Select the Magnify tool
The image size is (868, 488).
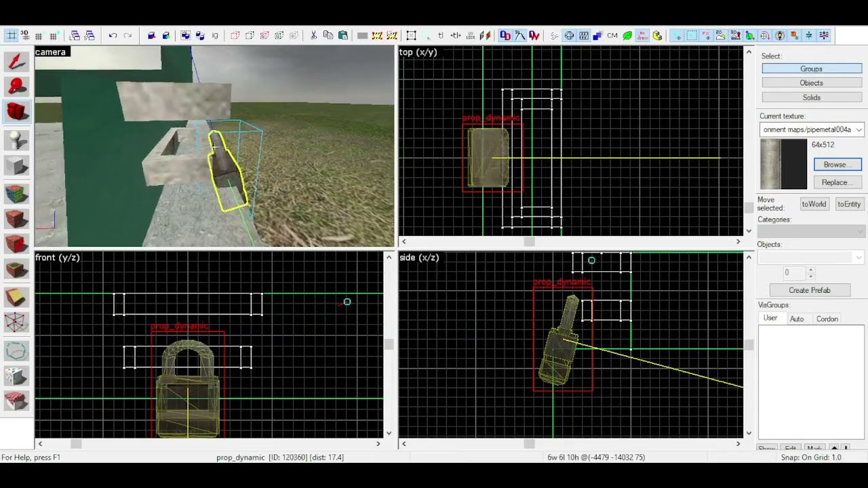(17, 87)
